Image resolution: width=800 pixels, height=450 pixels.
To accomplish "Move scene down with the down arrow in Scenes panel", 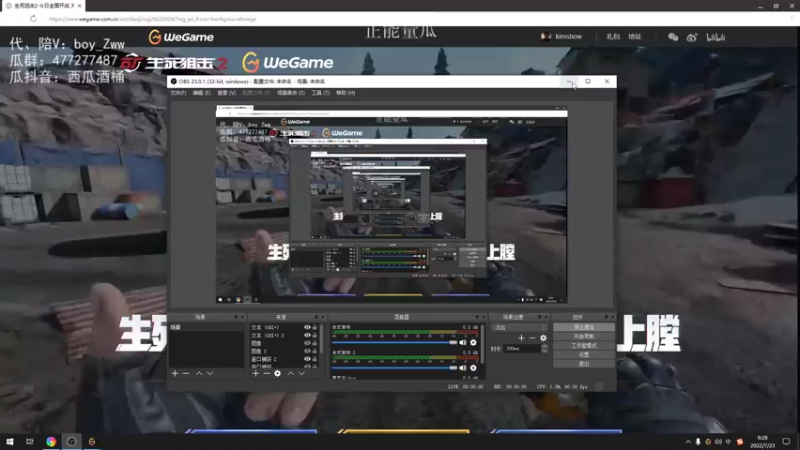I will (210, 373).
